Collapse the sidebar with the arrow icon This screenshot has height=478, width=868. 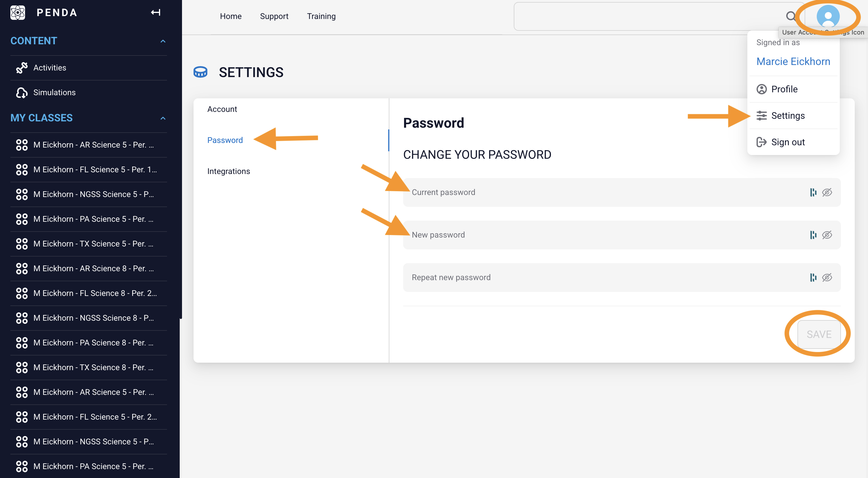pyautogui.click(x=155, y=12)
